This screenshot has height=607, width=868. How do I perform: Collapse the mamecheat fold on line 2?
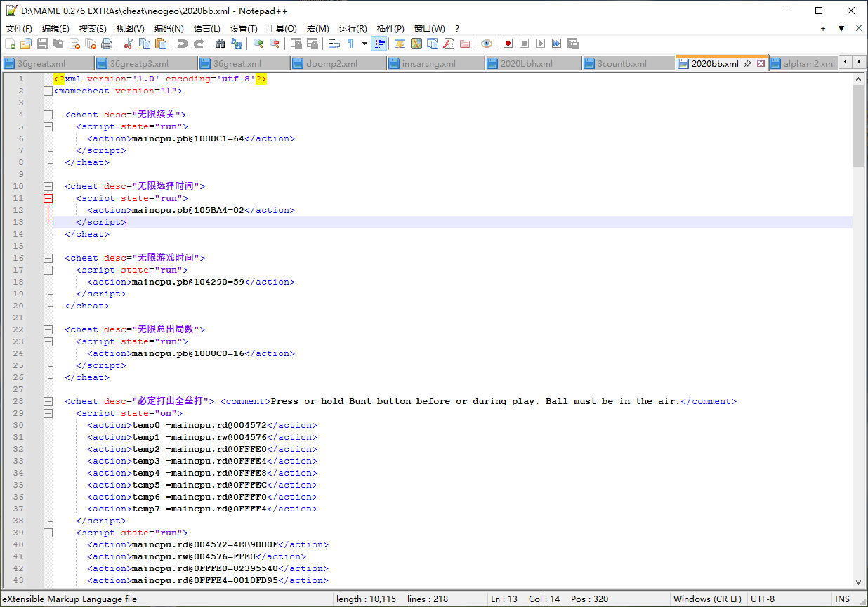(47, 91)
